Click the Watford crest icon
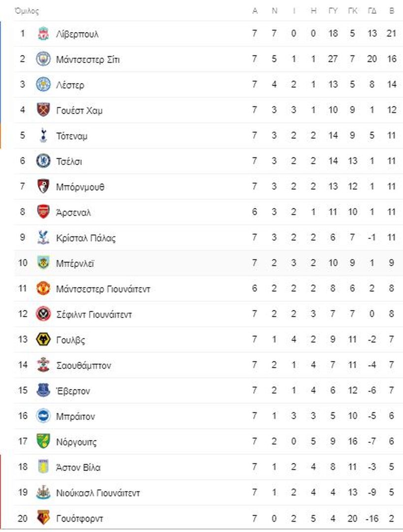The image size is (403, 532). tap(43, 518)
